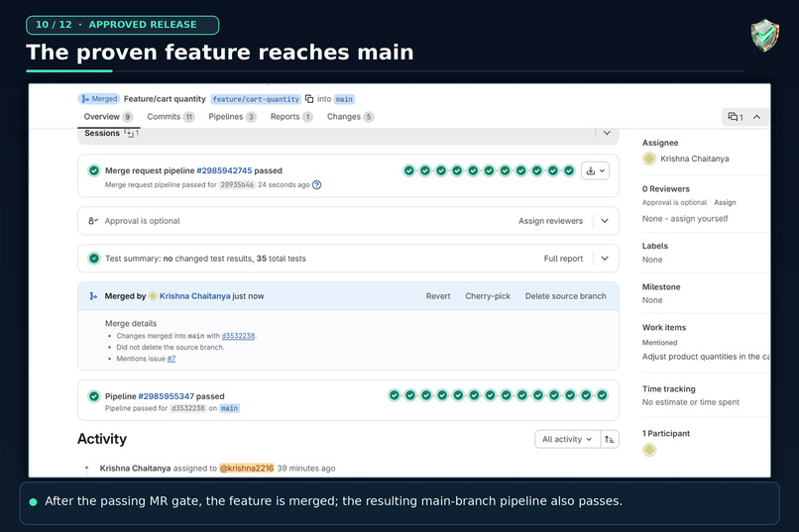
Task: Click Krishna Chaitanya avatar under Assignee
Action: point(649,159)
